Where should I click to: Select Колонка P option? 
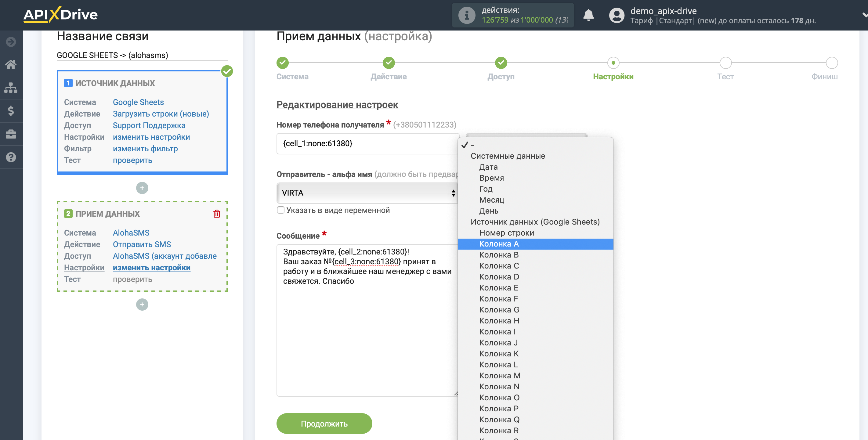(535, 409)
